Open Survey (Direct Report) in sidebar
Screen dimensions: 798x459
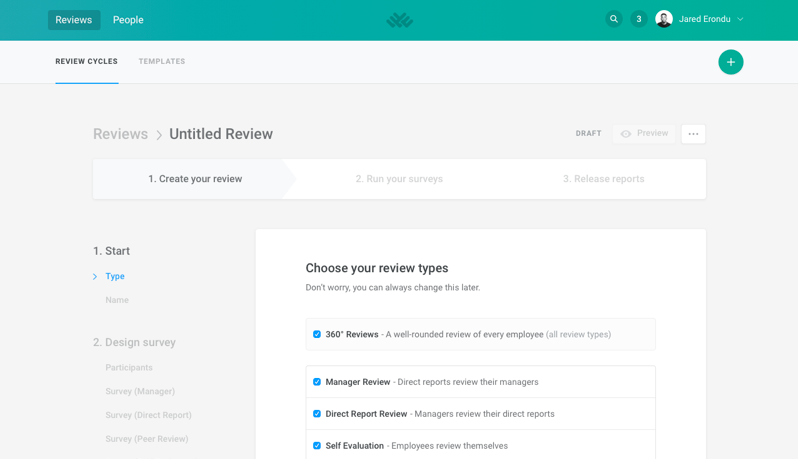(149, 415)
